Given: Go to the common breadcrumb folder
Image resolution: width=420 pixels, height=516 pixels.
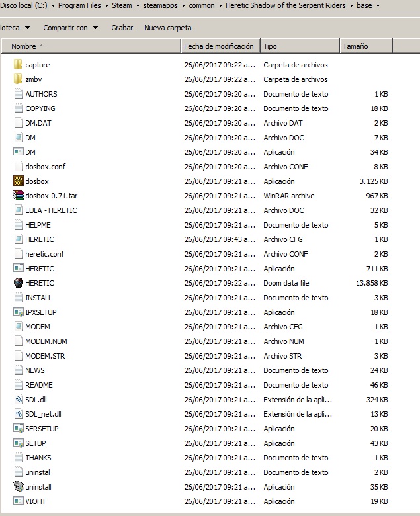Looking at the screenshot, I should [202, 5].
